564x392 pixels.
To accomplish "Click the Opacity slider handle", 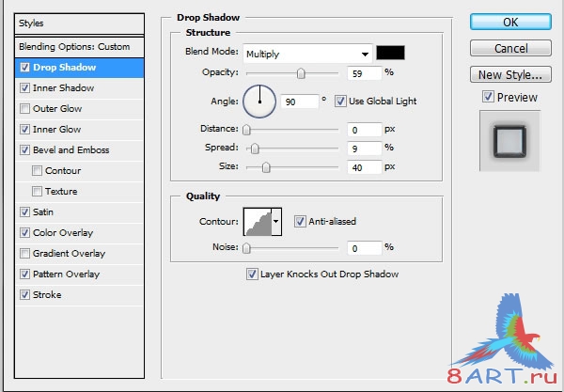I will click(301, 73).
